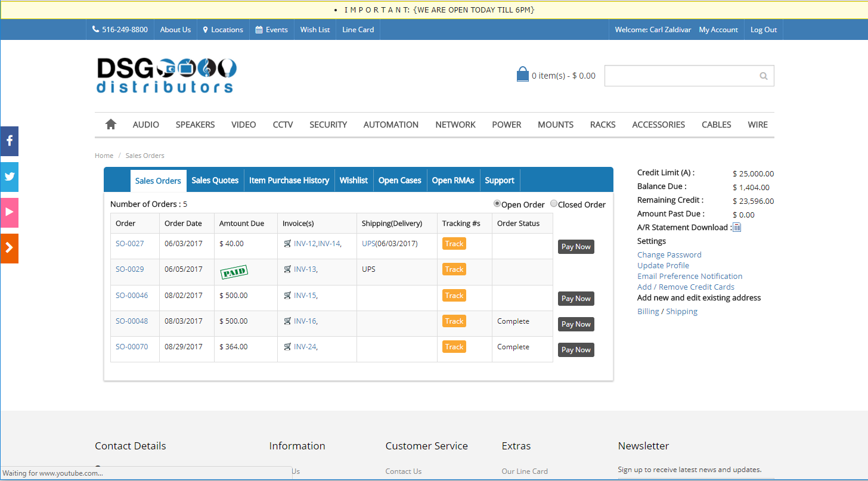
Task: Click the shopping bag cart icon
Action: (522, 75)
